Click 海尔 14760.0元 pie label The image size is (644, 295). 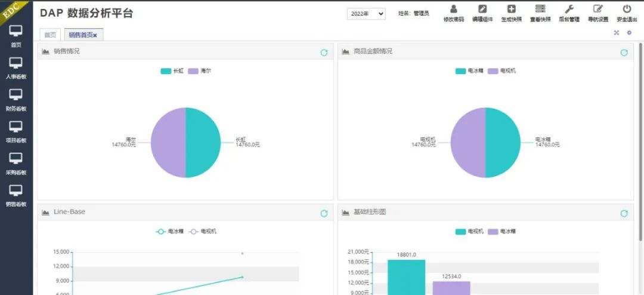(x=123, y=142)
